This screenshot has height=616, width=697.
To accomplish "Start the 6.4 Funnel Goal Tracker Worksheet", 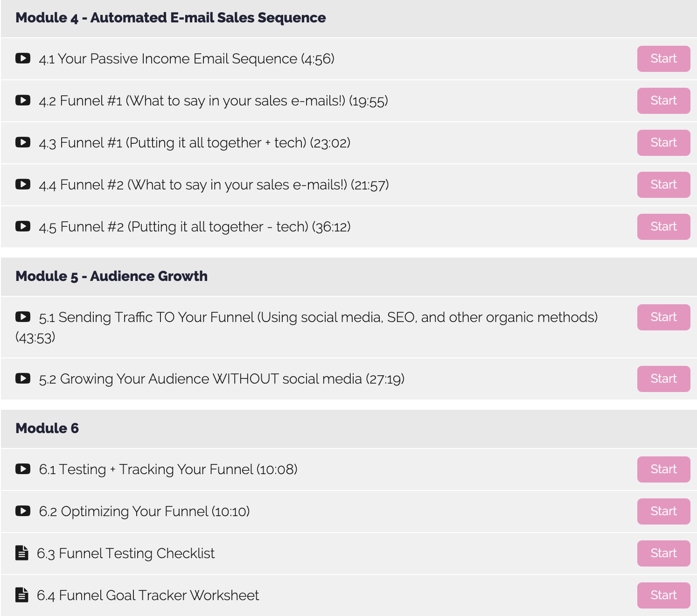I will point(663,595).
